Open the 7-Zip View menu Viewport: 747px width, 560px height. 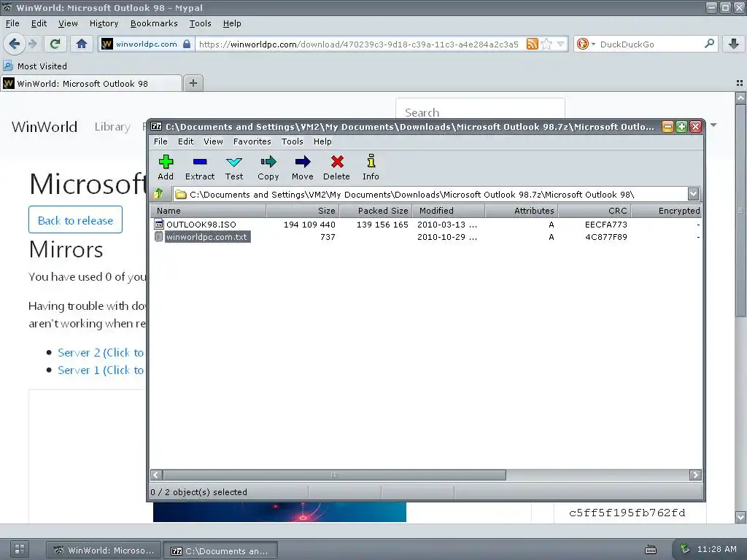coord(213,141)
